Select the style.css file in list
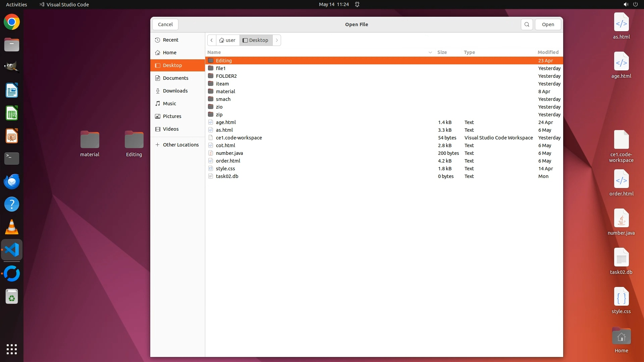Viewport: 644px width, 362px height. pos(225,169)
